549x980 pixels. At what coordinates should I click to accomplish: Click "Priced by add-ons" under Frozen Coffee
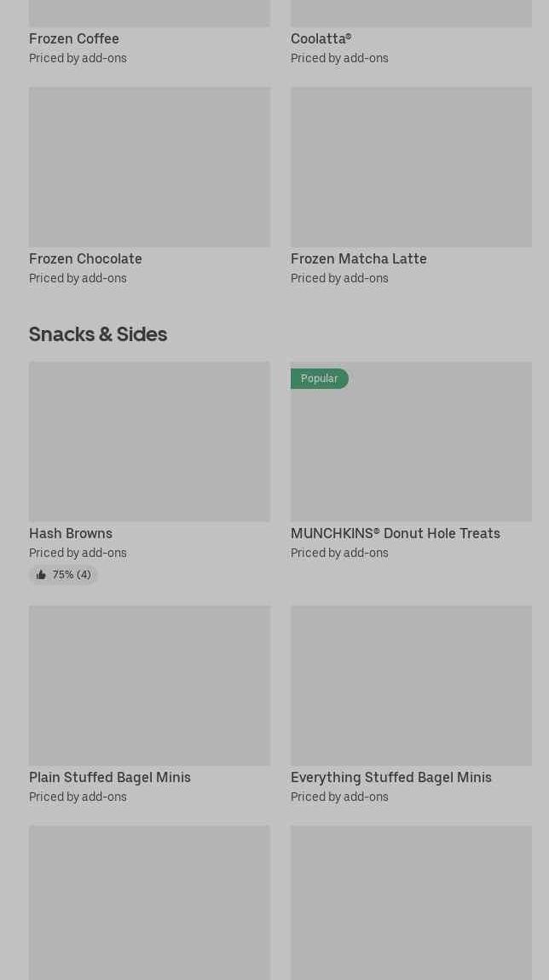pyautogui.click(x=78, y=58)
